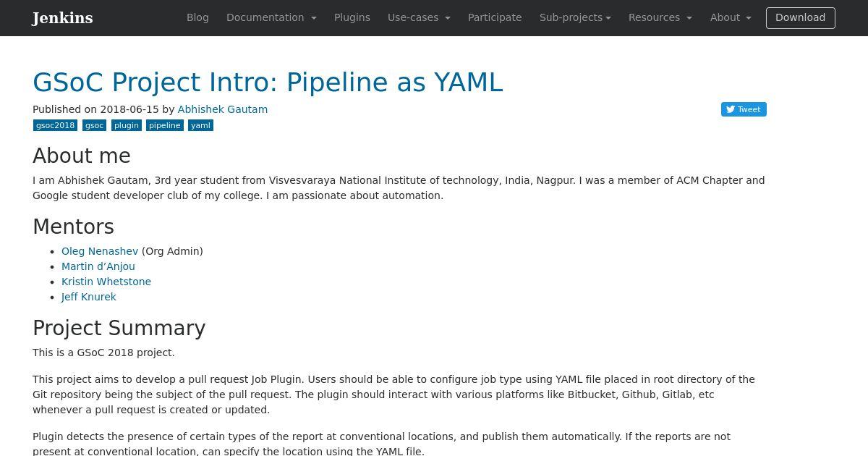Click the Jenkins logo in the navbar
The height and width of the screenshot is (456, 868).
click(x=62, y=18)
